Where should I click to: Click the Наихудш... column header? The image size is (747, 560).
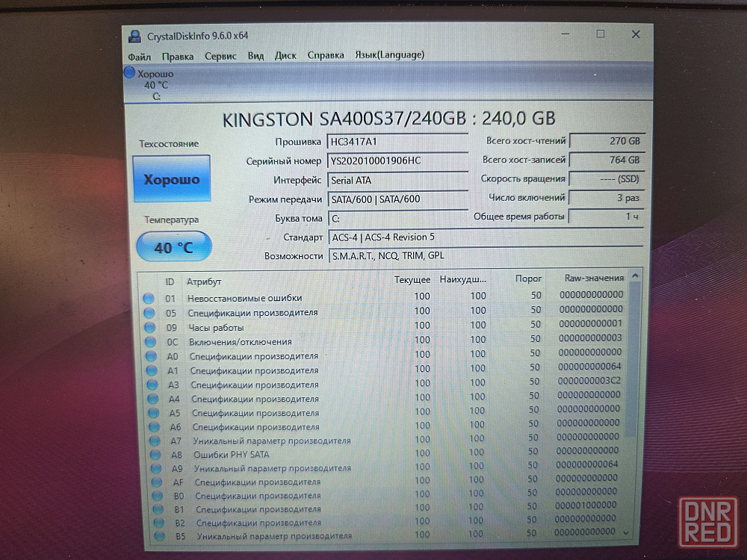462,279
